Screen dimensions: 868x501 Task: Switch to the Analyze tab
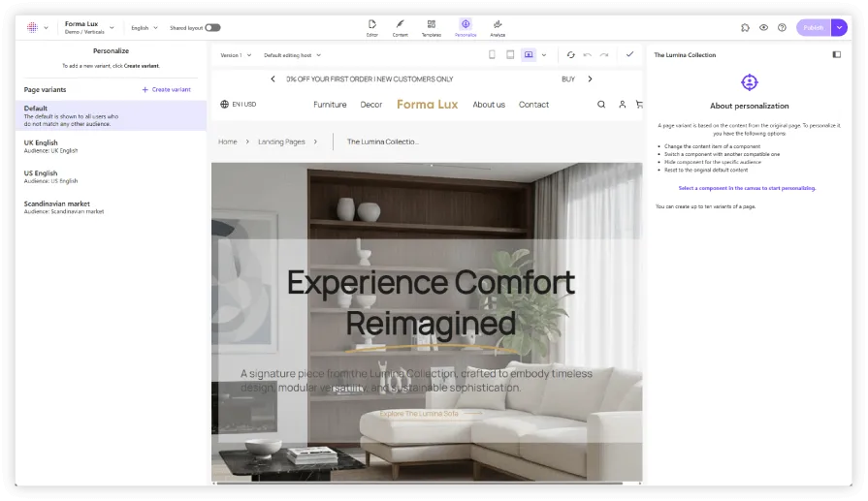[498, 28]
